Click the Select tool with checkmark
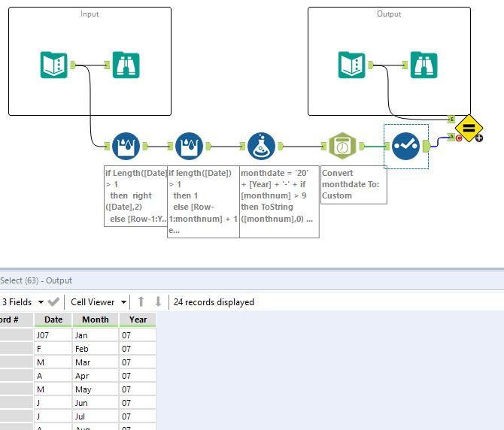The width and height of the screenshot is (504, 430). pos(405,146)
